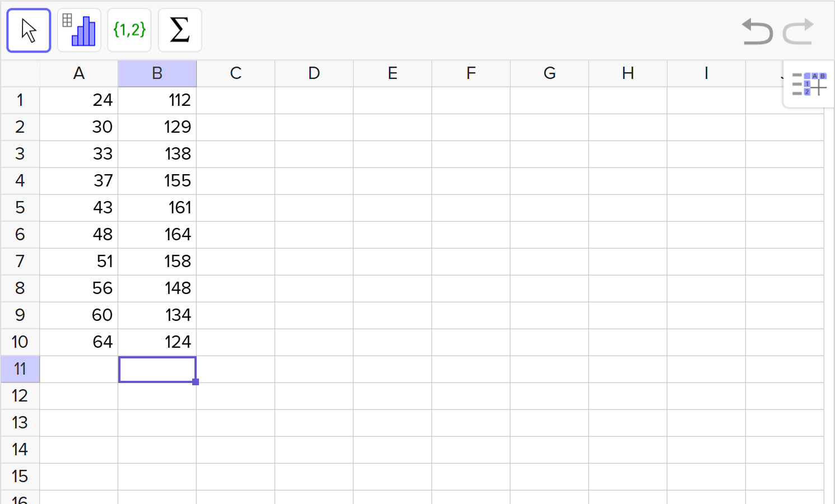Select column D header
This screenshot has width=835, height=504.
pos(314,73)
